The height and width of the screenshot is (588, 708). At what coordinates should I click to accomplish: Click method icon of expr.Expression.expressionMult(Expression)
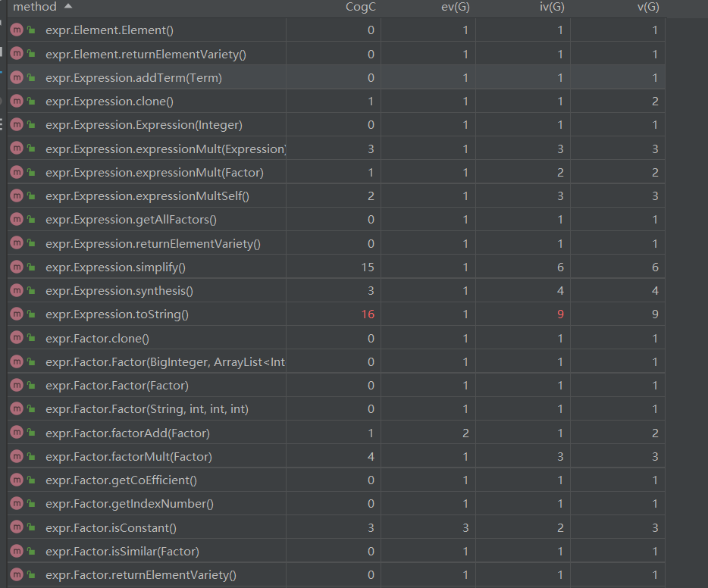coord(17,149)
